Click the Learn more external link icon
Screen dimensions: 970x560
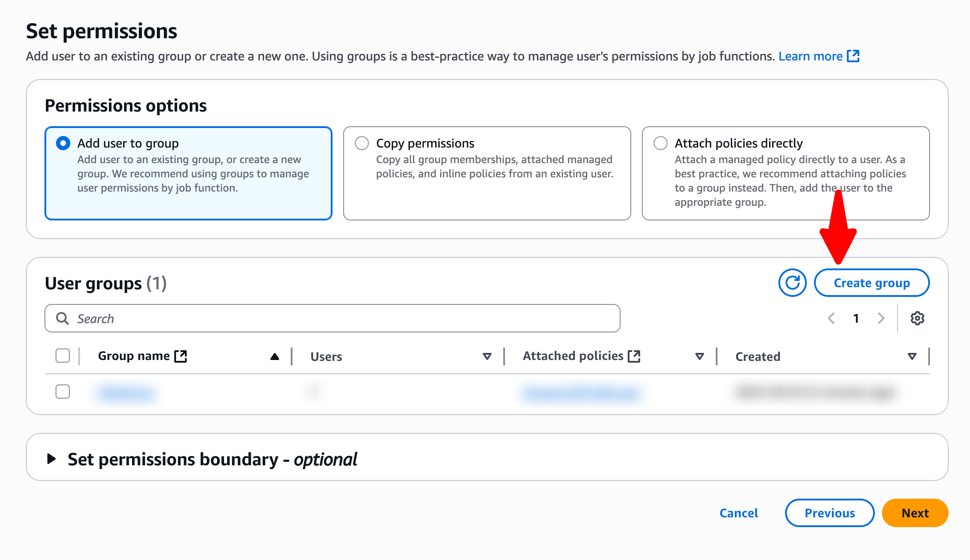tap(853, 56)
